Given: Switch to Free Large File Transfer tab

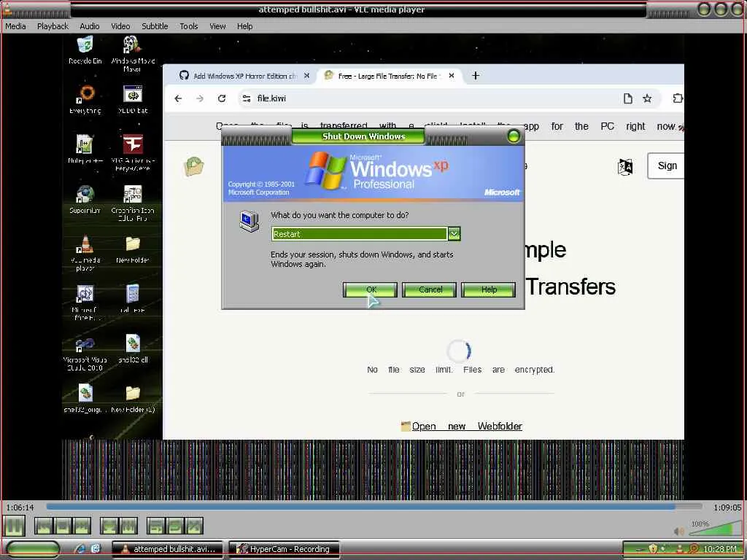Looking at the screenshot, I should click(x=389, y=76).
